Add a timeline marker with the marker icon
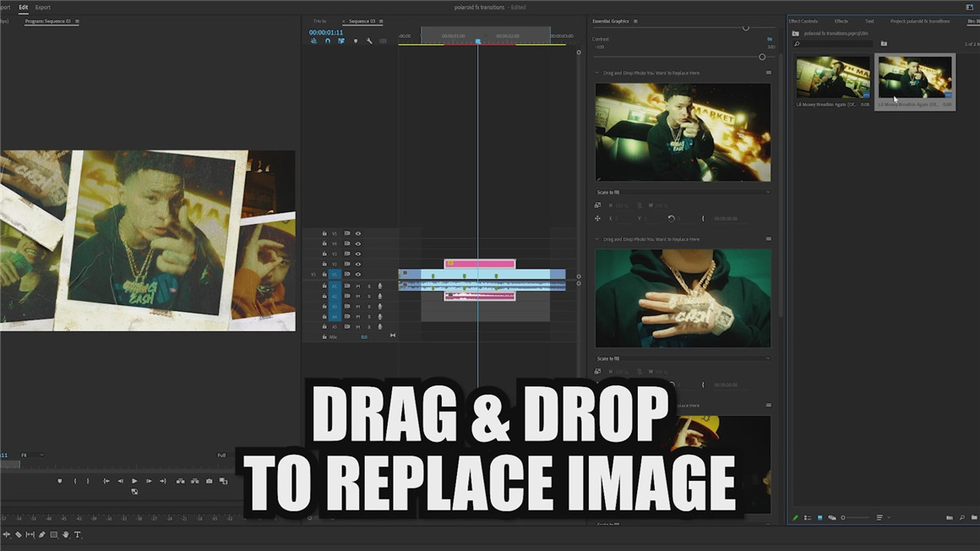The width and height of the screenshot is (980, 551). (x=356, y=41)
